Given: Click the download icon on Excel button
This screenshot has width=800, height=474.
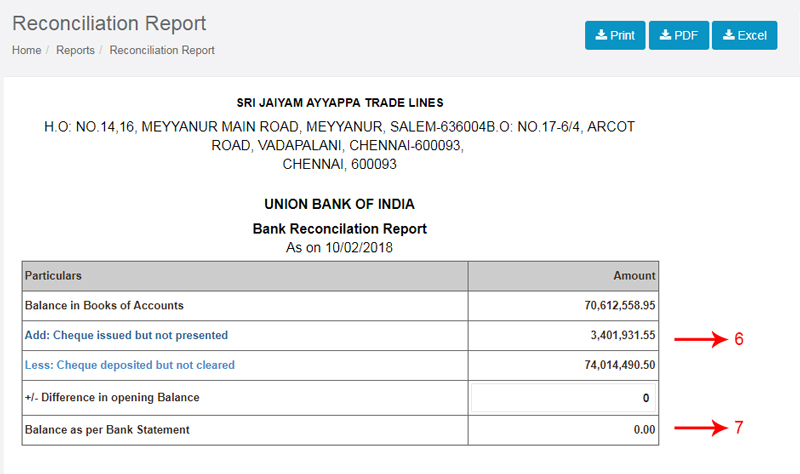Looking at the screenshot, I should point(729,35).
